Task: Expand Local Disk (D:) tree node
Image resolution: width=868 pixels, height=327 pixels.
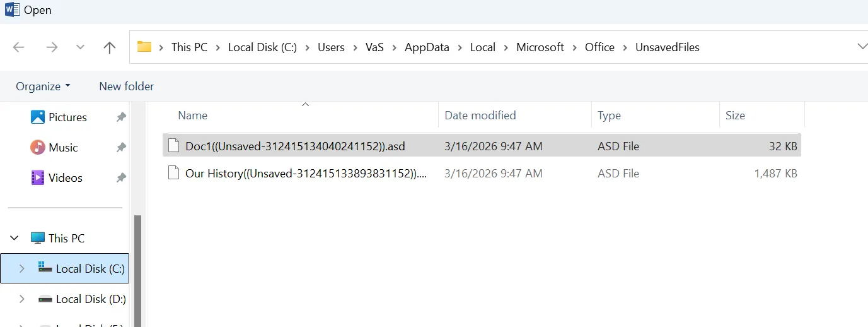Action: click(x=22, y=299)
